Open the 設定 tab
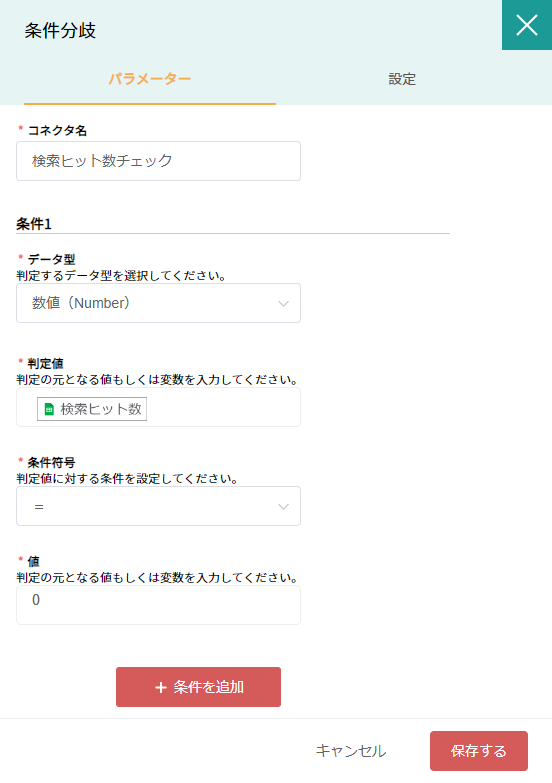 [402, 79]
